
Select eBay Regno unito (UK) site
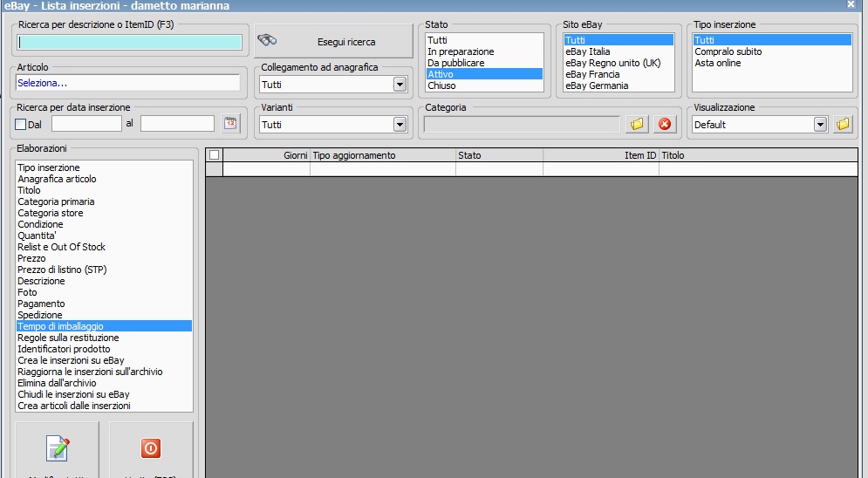619,63
